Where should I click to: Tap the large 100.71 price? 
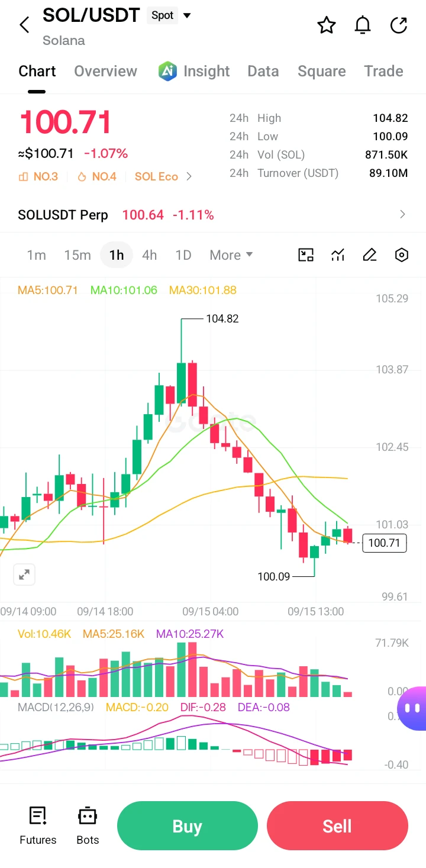[66, 122]
